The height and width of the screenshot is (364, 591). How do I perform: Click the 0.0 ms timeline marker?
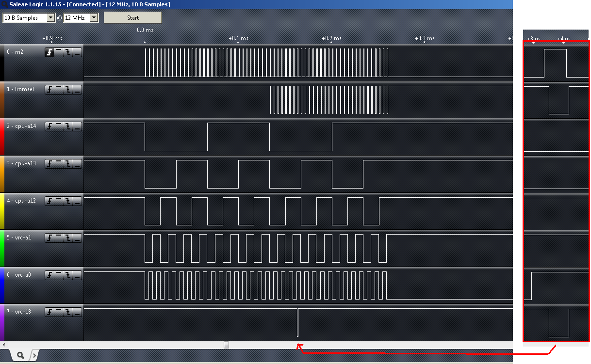click(145, 30)
